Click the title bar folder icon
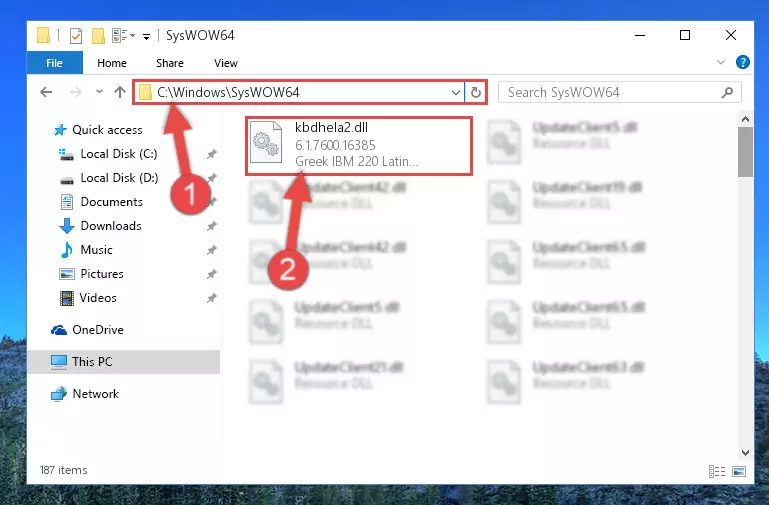The width and height of the screenshot is (769, 505). click(x=43, y=35)
